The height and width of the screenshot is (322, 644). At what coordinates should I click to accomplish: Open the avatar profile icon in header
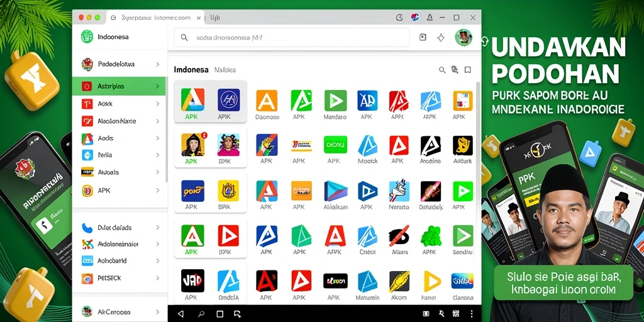pyautogui.click(x=464, y=37)
